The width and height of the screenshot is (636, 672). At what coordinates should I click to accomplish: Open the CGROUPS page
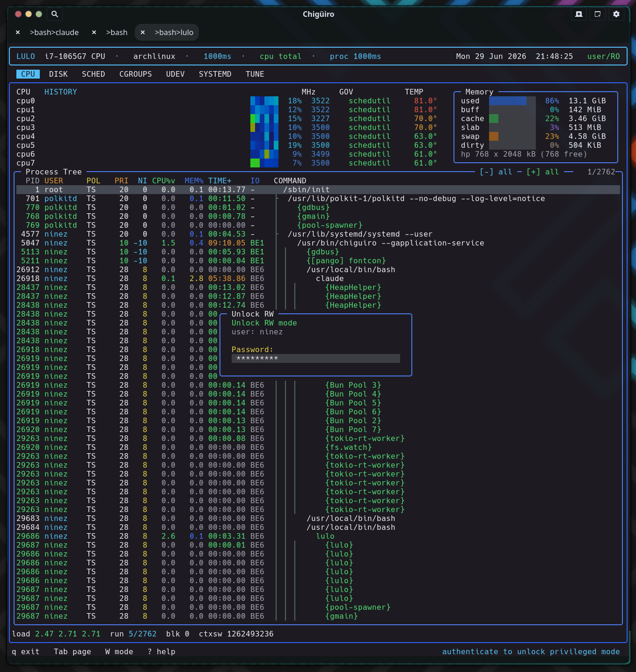coord(136,74)
